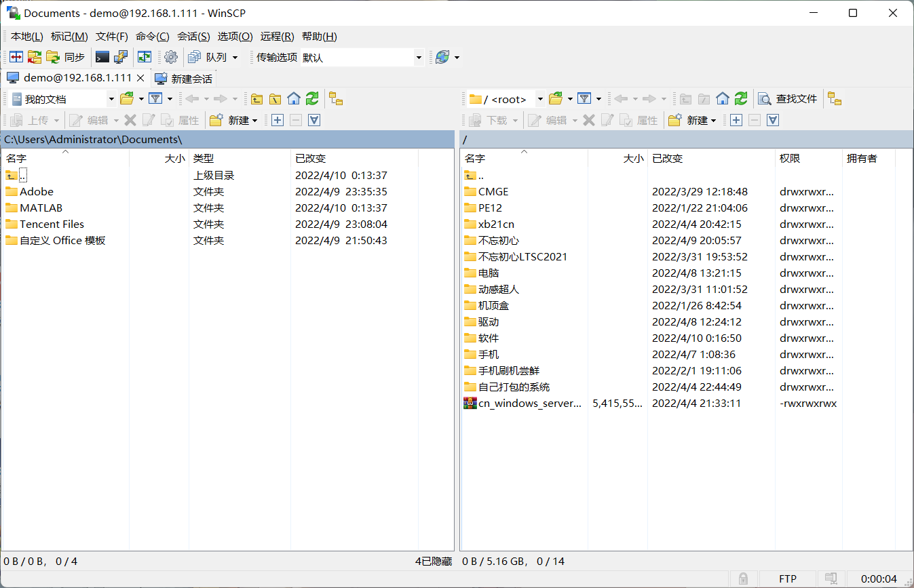Switch to the 新建会话 tab
The width and height of the screenshot is (914, 588).
pos(185,78)
